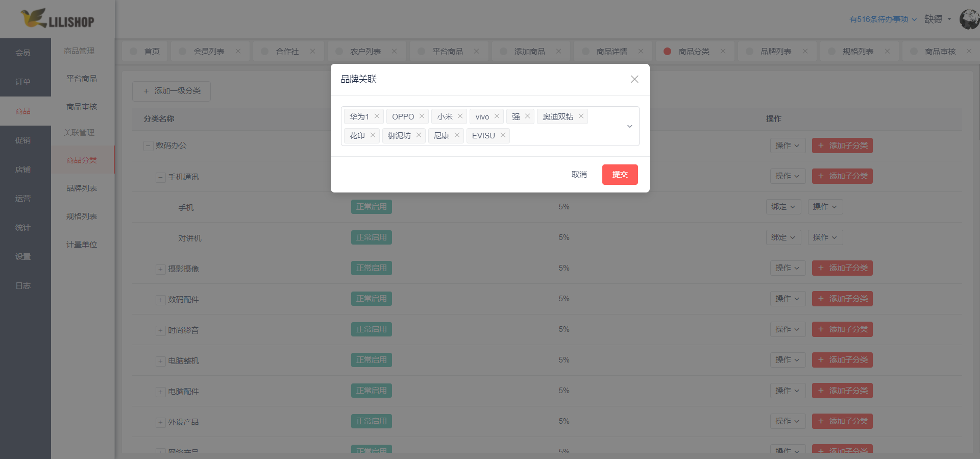980x459 pixels.
Task: Click 添加子分类 for 数码办公 row
Action: (x=842, y=146)
